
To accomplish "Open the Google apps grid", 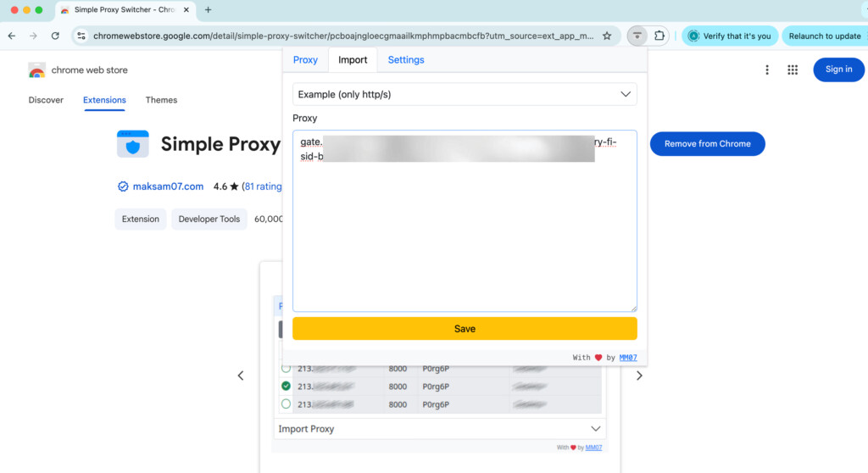I will point(793,70).
